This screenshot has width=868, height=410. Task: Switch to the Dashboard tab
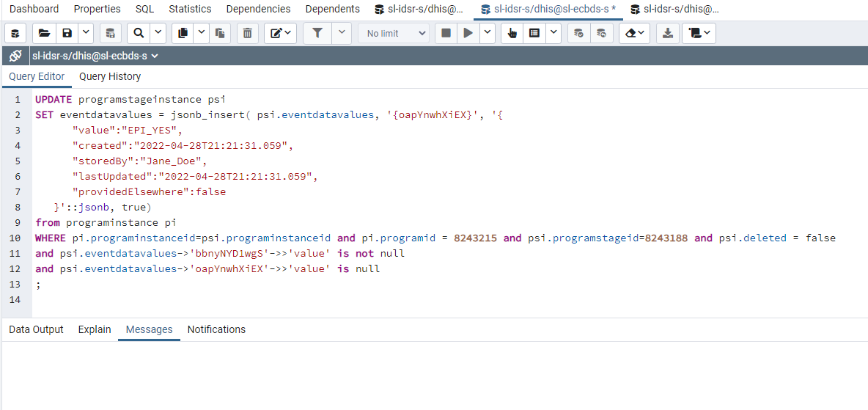coord(34,9)
